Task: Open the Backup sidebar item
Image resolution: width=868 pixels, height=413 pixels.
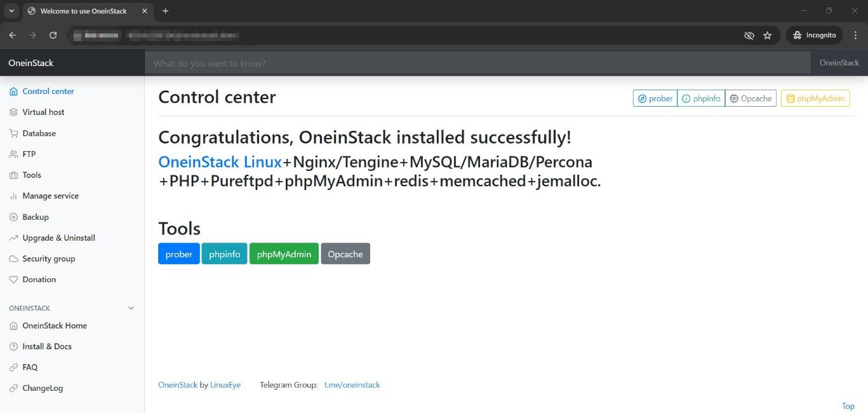Action: 36,217
